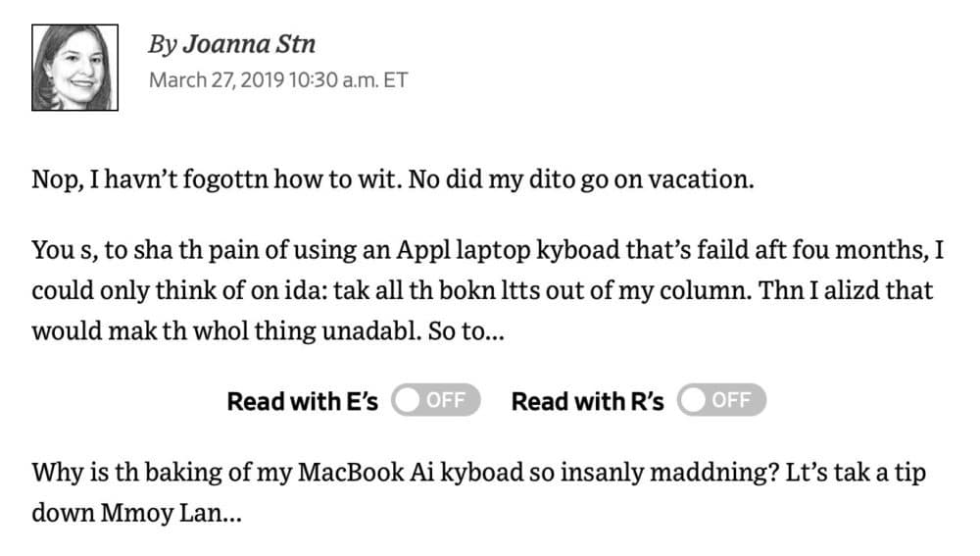980x556 pixels.
Task: Click the March 27, 2019 publication timestamp
Action: 278,80
